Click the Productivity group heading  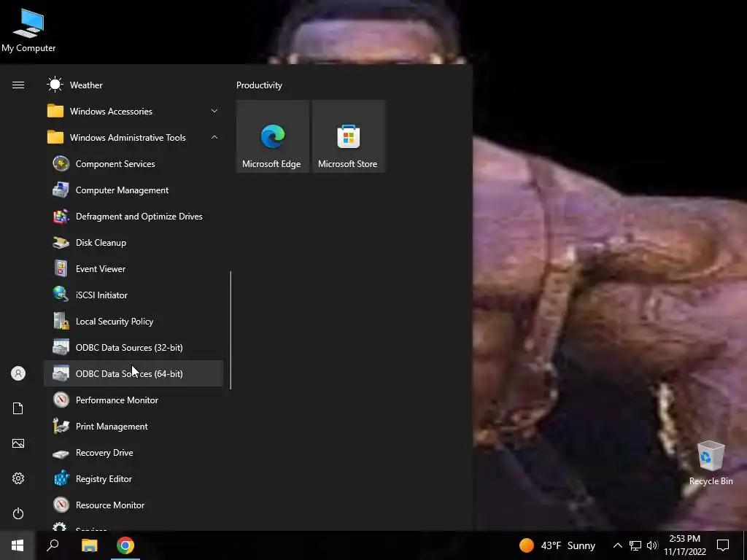click(x=259, y=85)
